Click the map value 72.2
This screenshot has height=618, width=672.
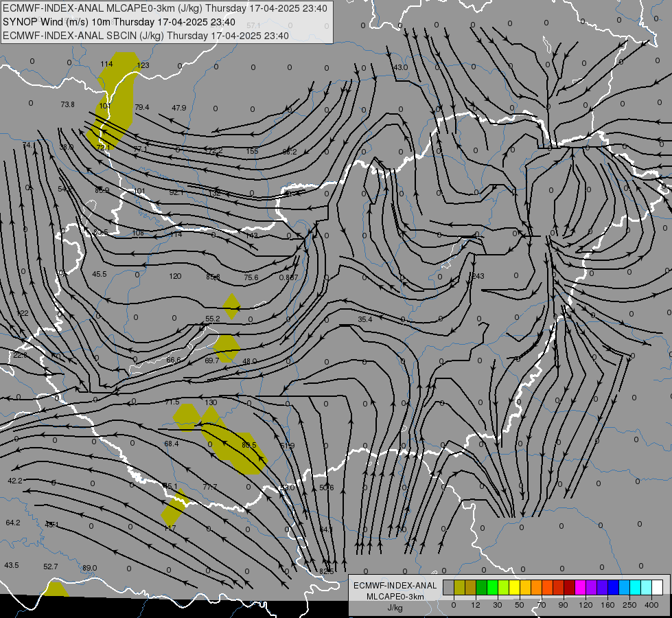point(215,150)
